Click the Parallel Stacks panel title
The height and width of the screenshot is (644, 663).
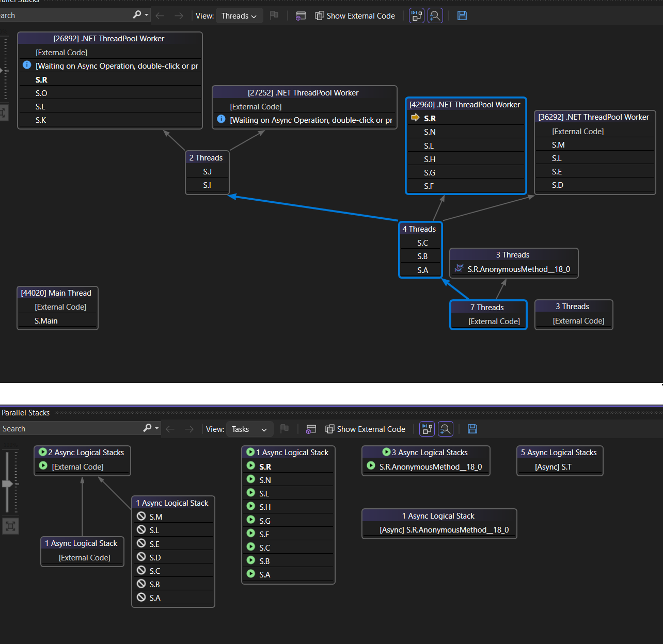(x=25, y=412)
